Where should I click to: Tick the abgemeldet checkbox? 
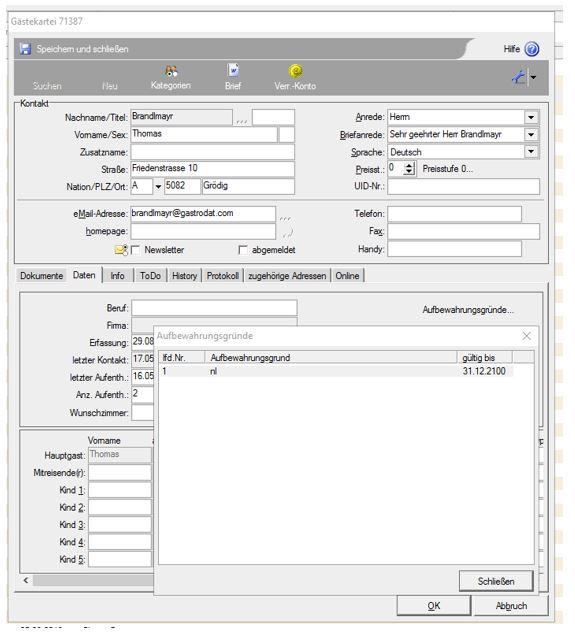tap(243, 250)
